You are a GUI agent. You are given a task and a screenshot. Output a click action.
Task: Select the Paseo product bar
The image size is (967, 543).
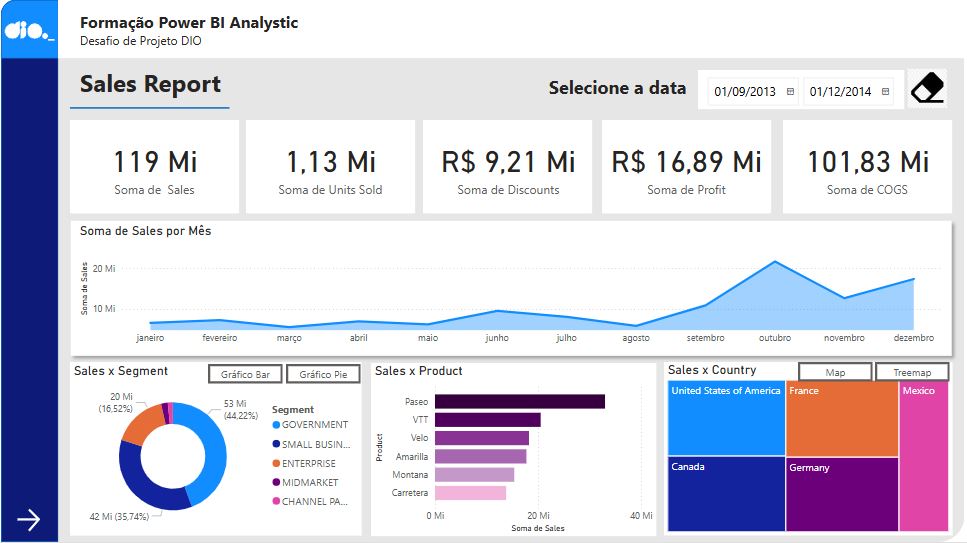click(x=519, y=402)
